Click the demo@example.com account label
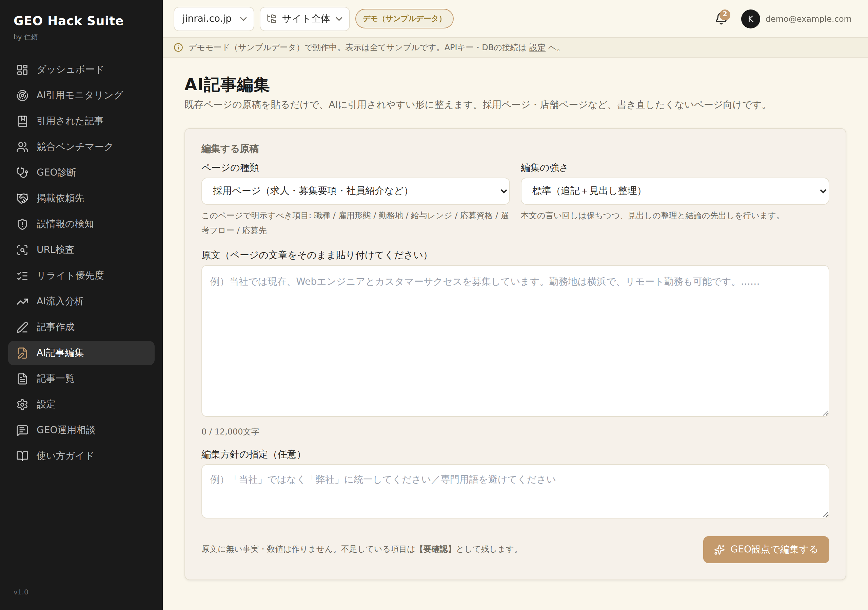This screenshot has width=868, height=610. 808,19
